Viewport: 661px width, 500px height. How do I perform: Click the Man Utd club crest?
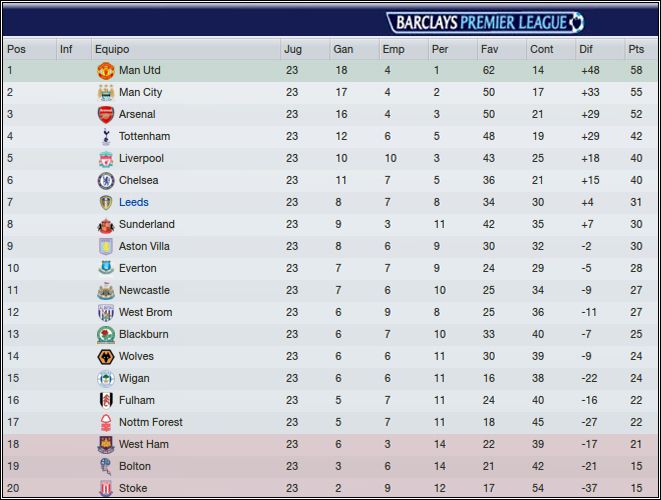[x=105, y=70]
